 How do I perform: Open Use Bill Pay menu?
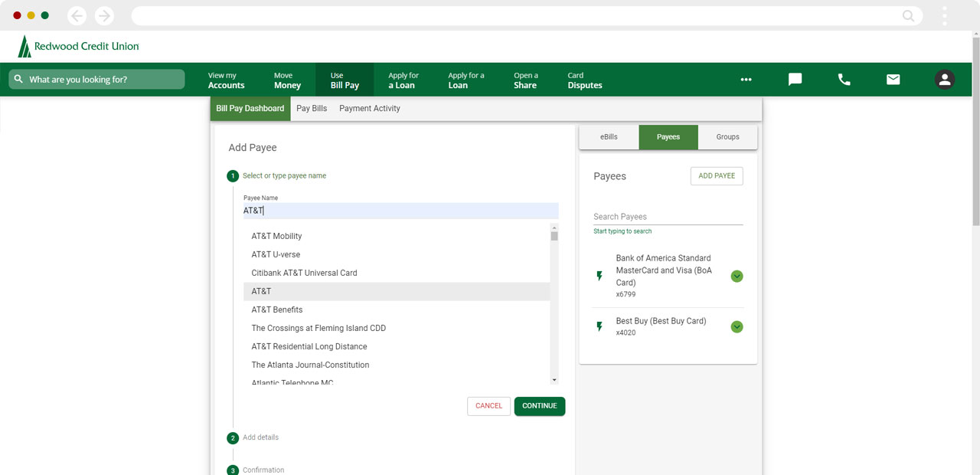point(345,80)
